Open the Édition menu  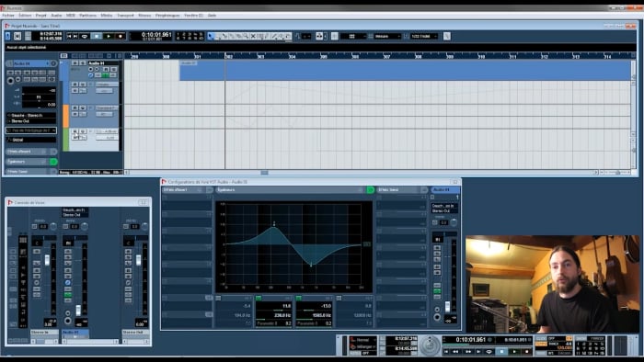(x=25, y=16)
